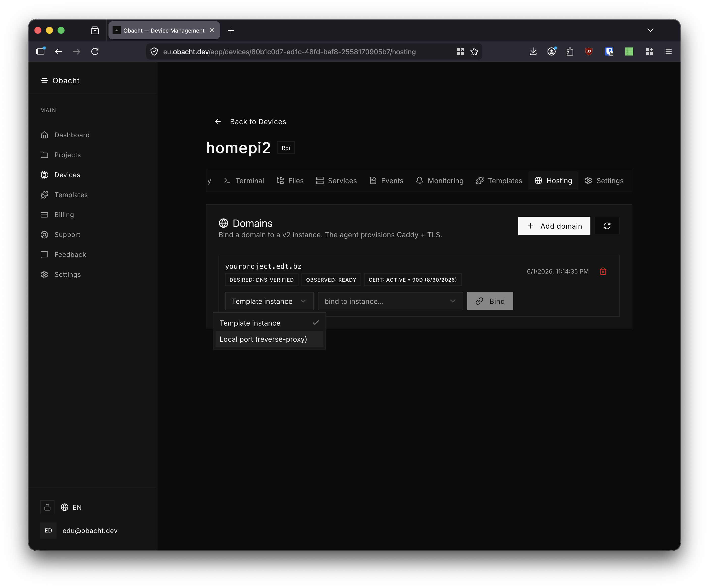Image resolution: width=709 pixels, height=588 pixels.
Task: Open Projects in the sidebar
Action: pyautogui.click(x=61, y=155)
